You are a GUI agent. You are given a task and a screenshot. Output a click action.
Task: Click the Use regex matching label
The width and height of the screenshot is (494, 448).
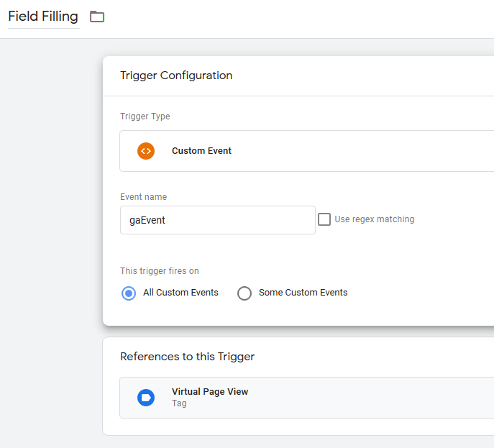375,219
